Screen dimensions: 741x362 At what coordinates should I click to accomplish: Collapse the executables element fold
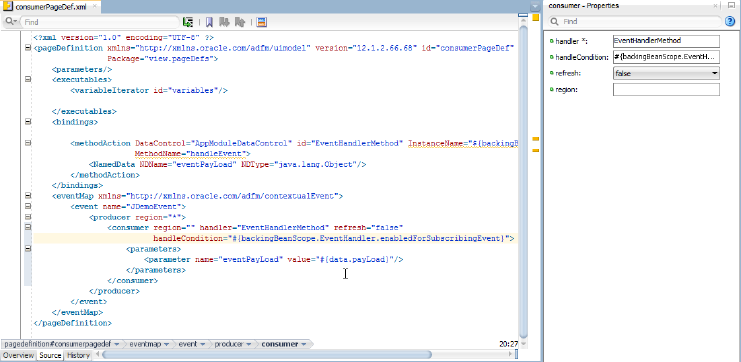click(x=28, y=79)
